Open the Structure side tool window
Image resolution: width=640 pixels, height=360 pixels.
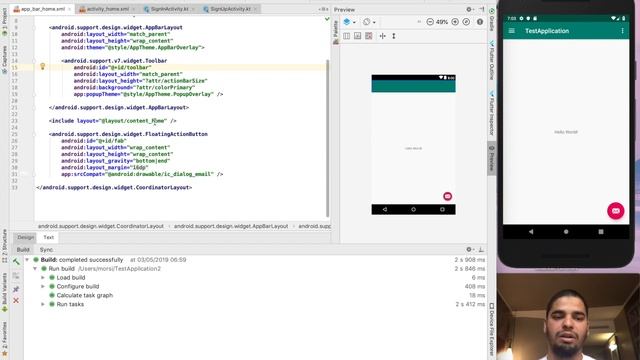pyautogui.click(x=4, y=246)
